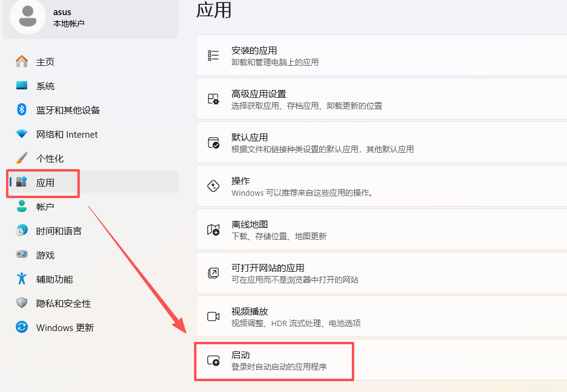Select the 个性化 paintbrush icon
The width and height of the screenshot is (567, 392).
22,158
